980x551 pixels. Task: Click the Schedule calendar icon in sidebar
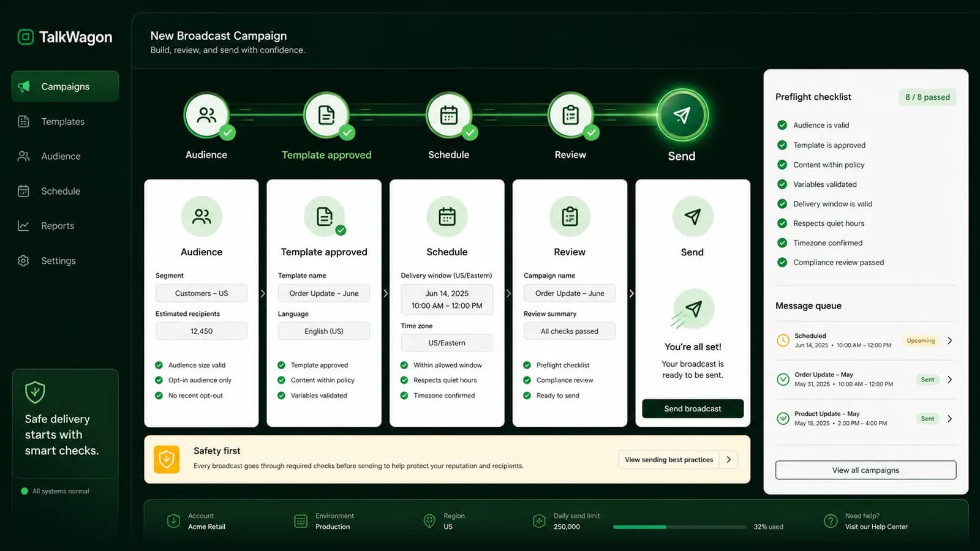tap(23, 191)
